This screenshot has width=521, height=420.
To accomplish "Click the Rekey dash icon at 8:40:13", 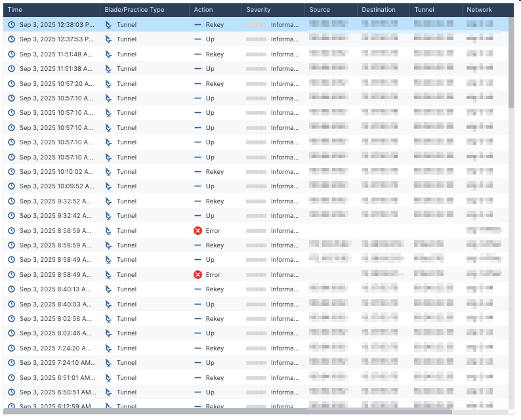I will point(198,289).
